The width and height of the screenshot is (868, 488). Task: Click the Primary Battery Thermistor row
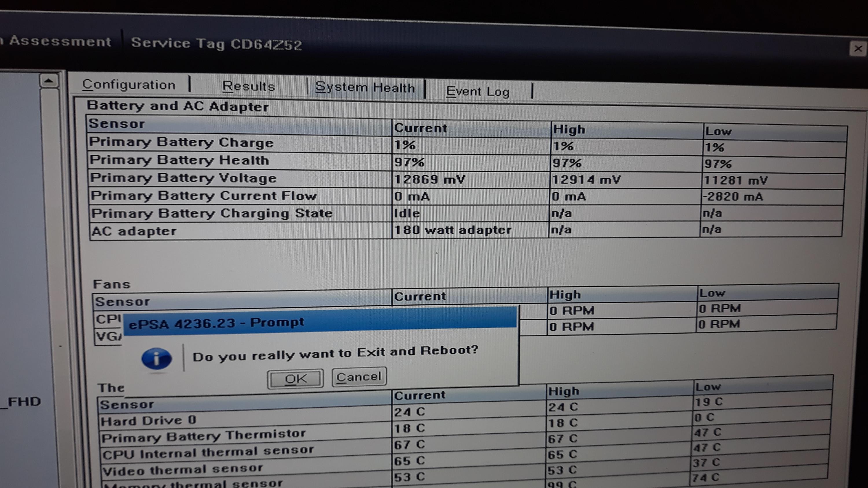203,437
